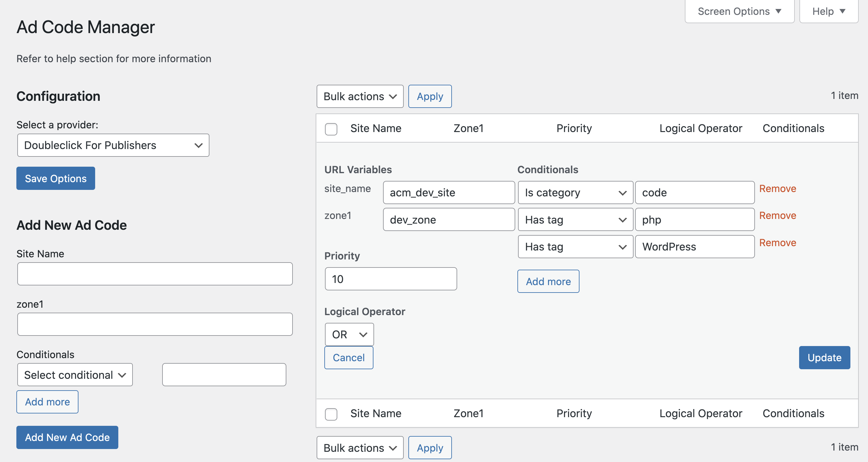The width and height of the screenshot is (868, 462).
Task: Expand the Bulk actions top dropdown
Action: pos(359,96)
